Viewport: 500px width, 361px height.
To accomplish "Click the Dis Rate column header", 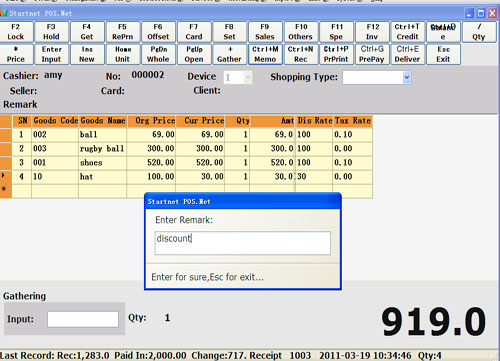I will (314, 121).
